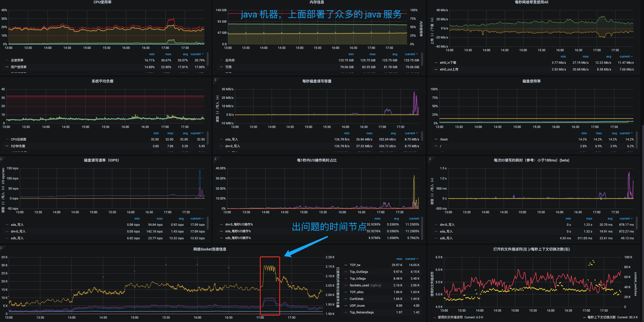The width and height of the screenshot is (644, 322).
Task: Click the /boot legend color swatch
Action: 436,139
